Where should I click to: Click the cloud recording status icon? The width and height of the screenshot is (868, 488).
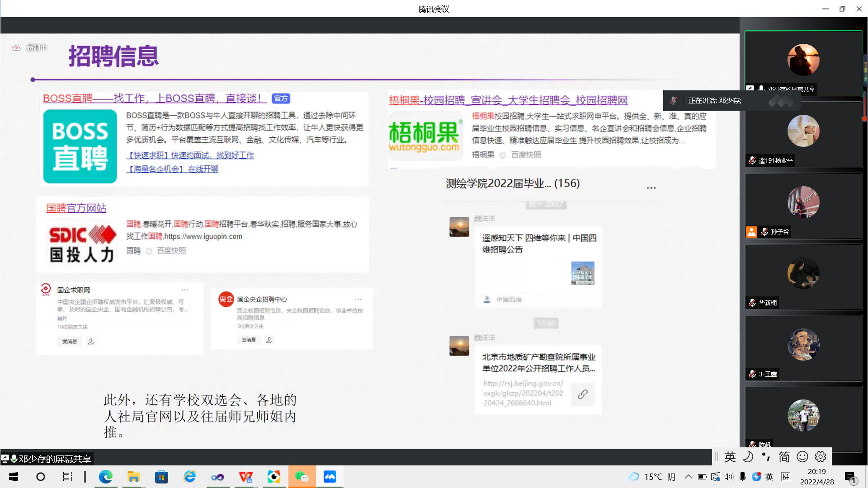pos(16,47)
